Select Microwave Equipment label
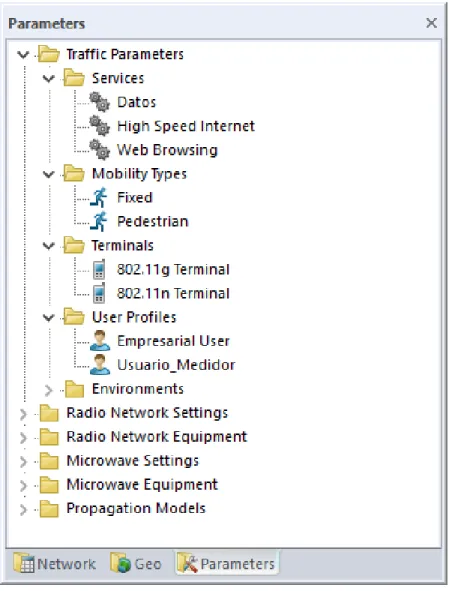The height and width of the screenshot is (591, 449). [x=142, y=485]
